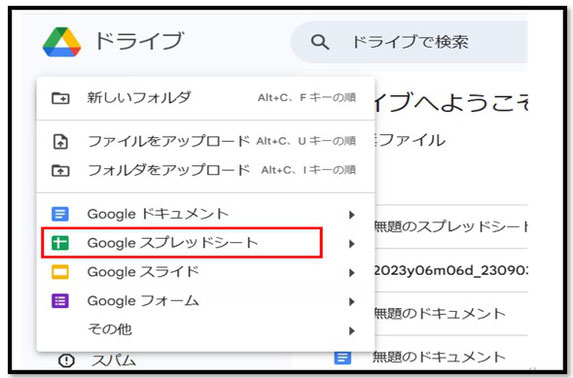Click the folder upload icon
This screenshot has width=573, height=378.
point(60,170)
